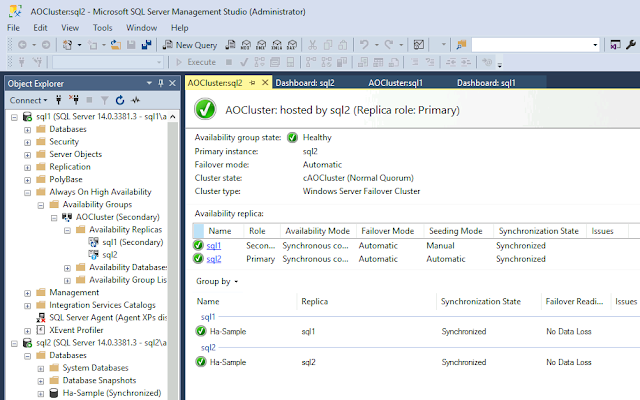Click the DMX query icon
This screenshot has height=400, width=640.
click(x=261, y=45)
